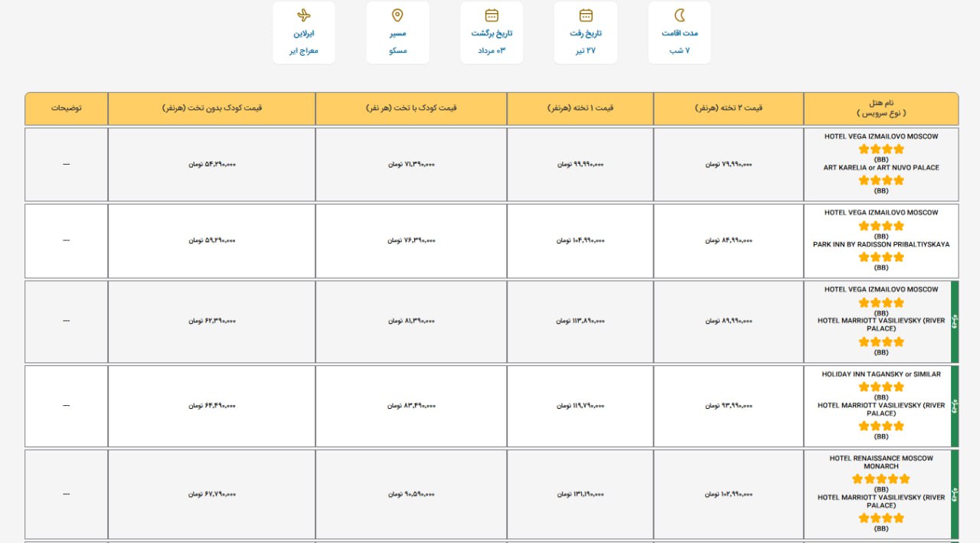
Task: Click the star rating under HOLIDAY INN TAGANSKY
Action: coord(881,387)
